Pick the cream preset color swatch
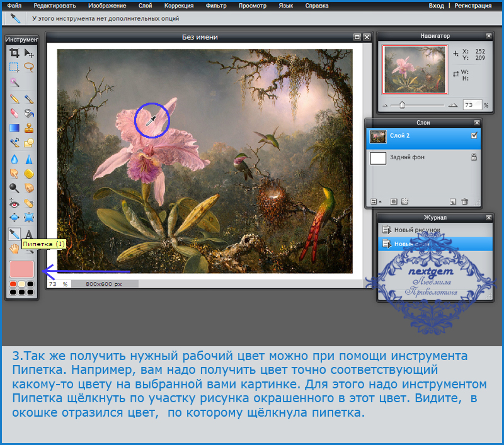504x445 pixels. coord(21,284)
